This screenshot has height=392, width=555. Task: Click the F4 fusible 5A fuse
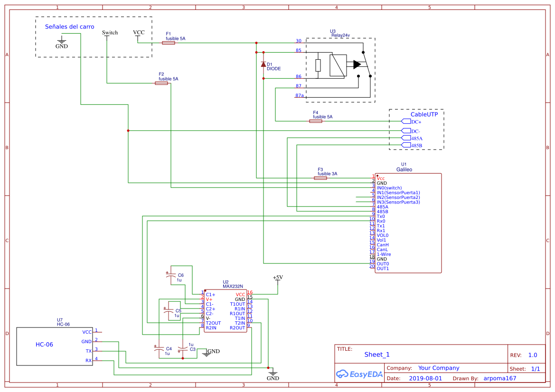pos(316,121)
